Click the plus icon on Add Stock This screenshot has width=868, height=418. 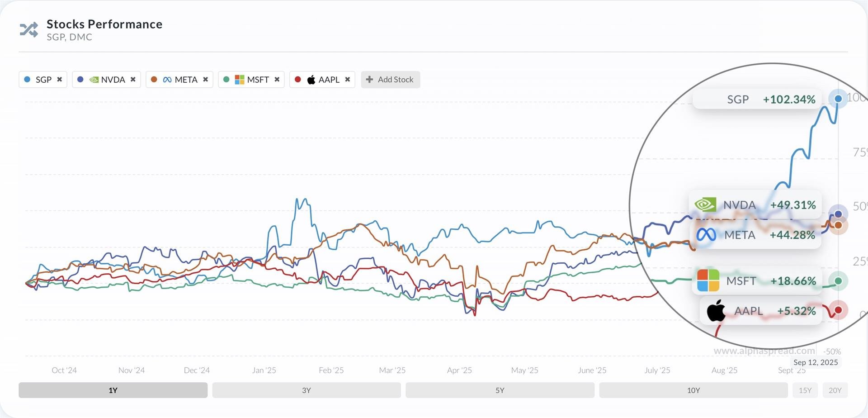[369, 79]
